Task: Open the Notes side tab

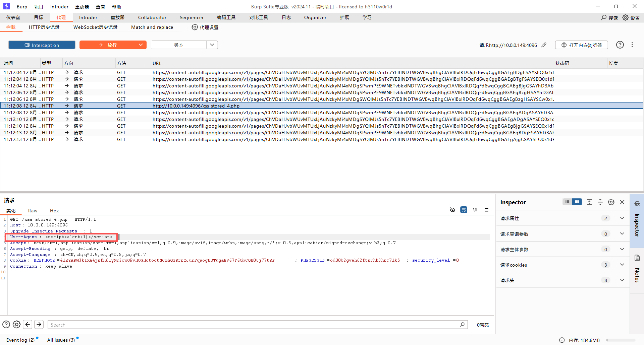Action: pyautogui.click(x=637, y=270)
